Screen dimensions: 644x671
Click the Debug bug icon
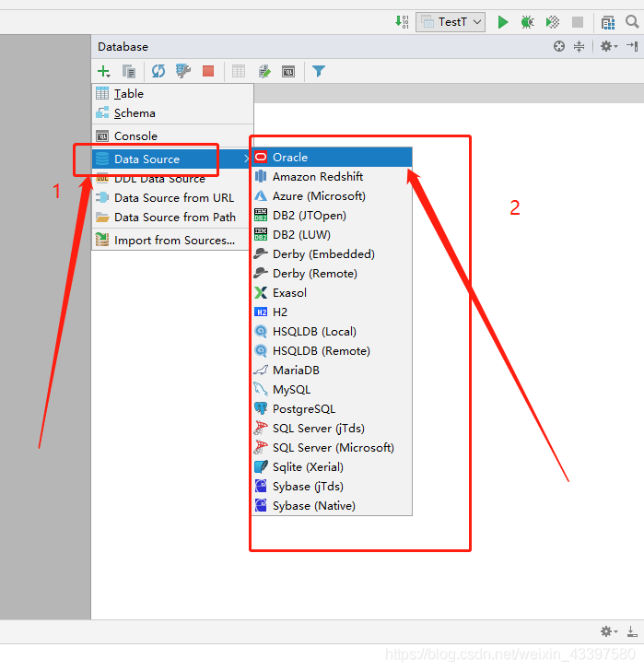tap(527, 22)
